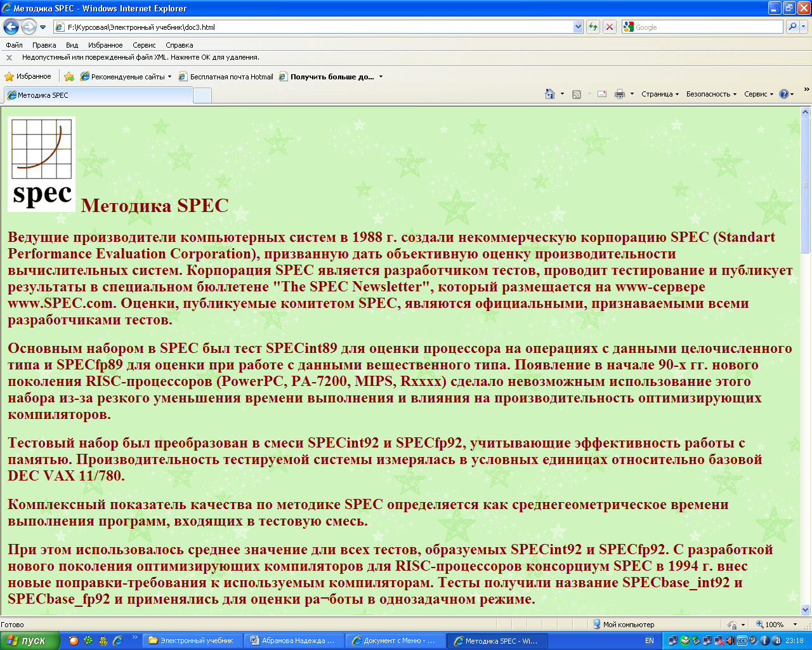Add page to favorites bar icon
The width and height of the screenshot is (812, 650).
[69, 77]
